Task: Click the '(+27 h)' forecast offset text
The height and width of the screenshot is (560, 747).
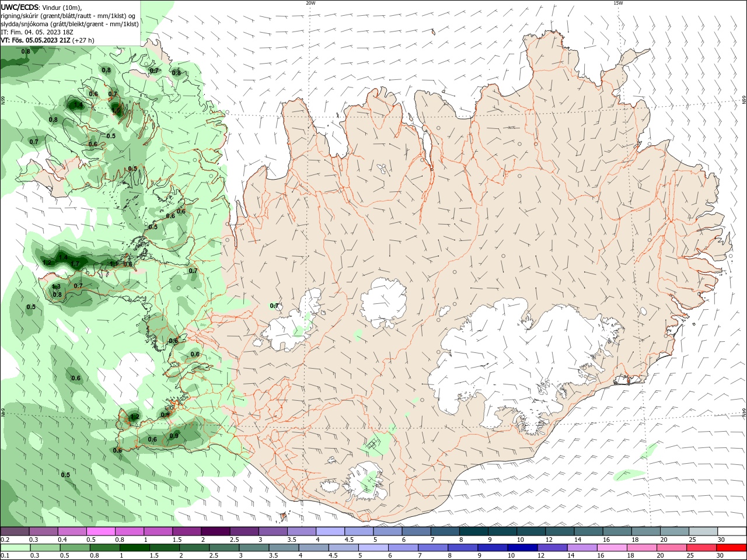Action: [x=83, y=40]
